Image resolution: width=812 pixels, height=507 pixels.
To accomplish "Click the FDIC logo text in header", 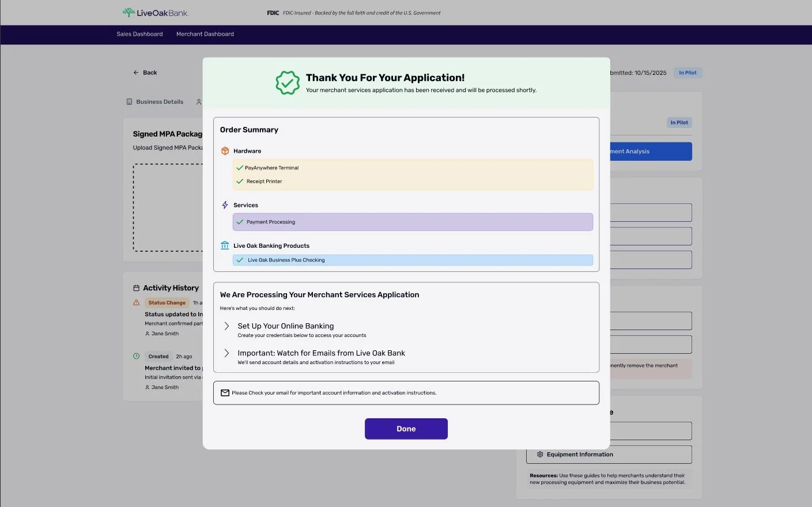I will coord(273,13).
